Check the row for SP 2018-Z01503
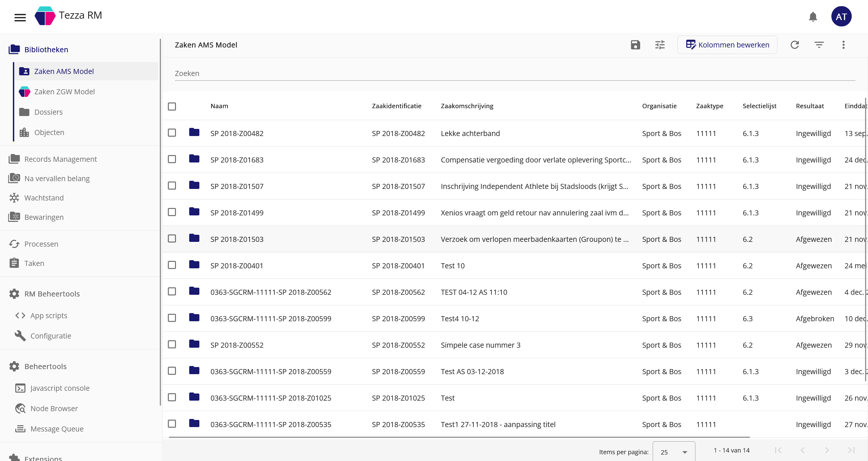The width and height of the screenshot is (868, 461). pyautogui.click(x=172, y=238)
